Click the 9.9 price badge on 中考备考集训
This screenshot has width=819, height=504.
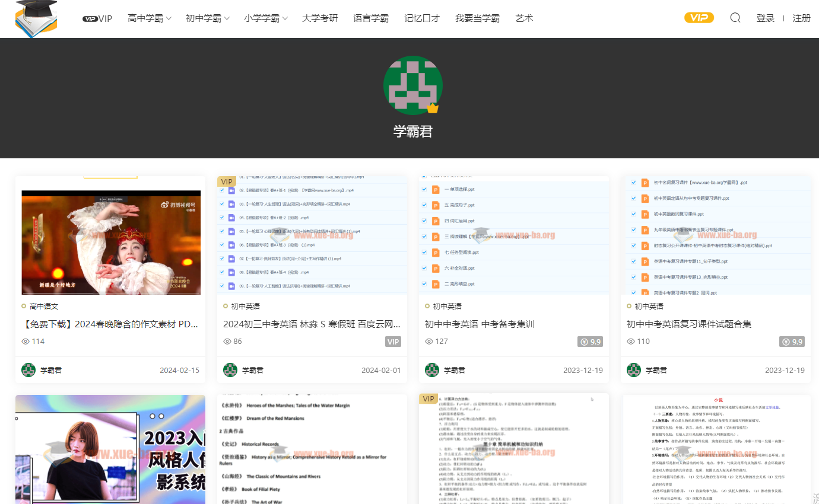pos(590,342)
